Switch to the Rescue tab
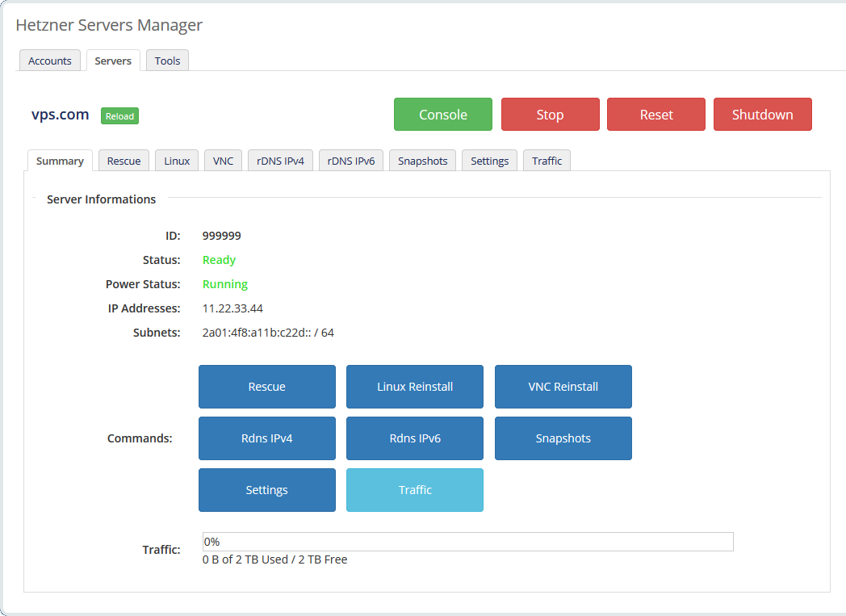Image resolution: width=846 pixels, height=616 pixels. [124, 160]
